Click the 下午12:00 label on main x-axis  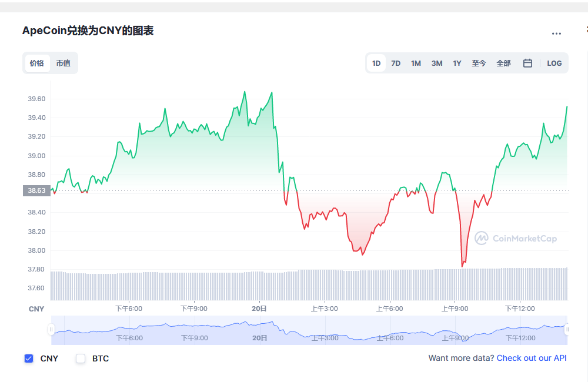click(520, 309)
